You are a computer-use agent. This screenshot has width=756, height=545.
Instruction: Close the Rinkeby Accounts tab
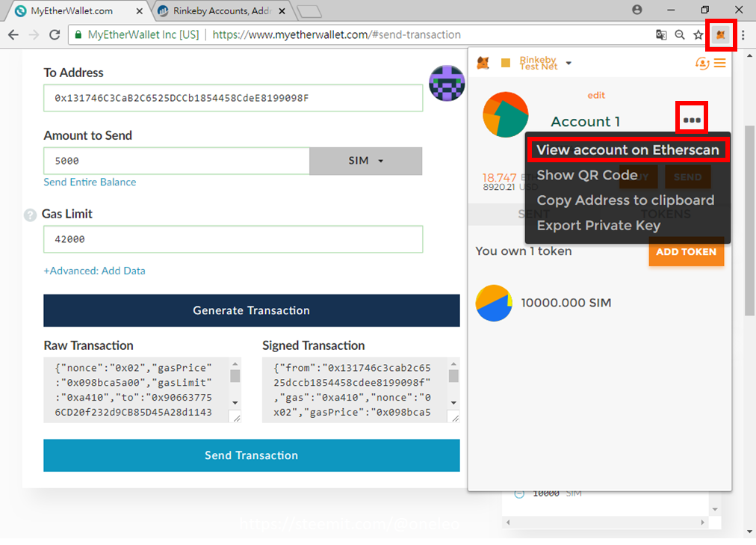coord(282,10)
